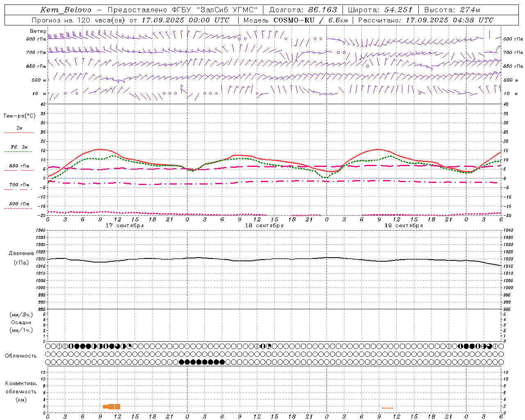
Task: Click the orange convective cloud block
Action: pyautogui.click(x=112, y=406)
